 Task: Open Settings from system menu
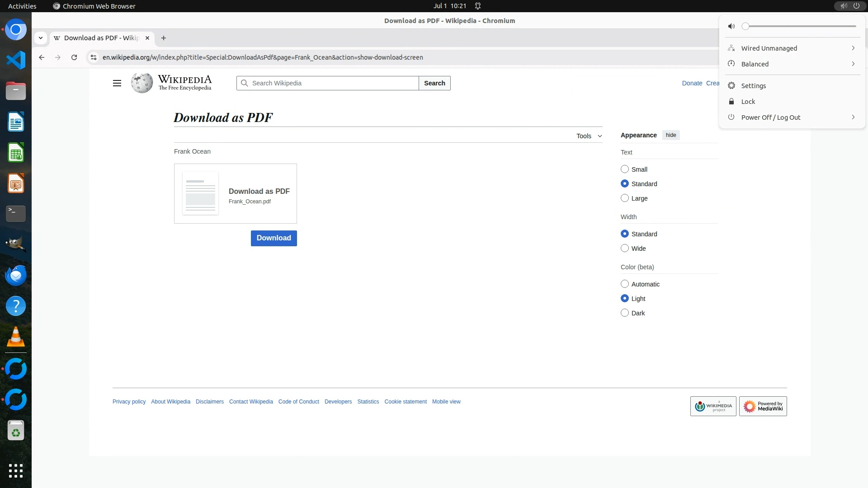pos(753,86)
